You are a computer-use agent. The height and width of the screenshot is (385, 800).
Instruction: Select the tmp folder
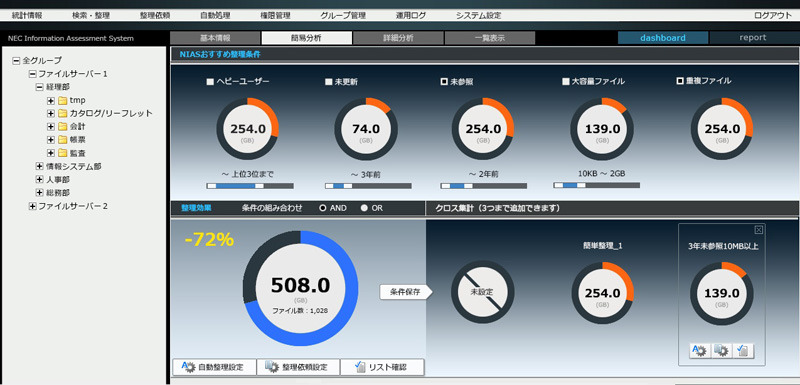71,100
